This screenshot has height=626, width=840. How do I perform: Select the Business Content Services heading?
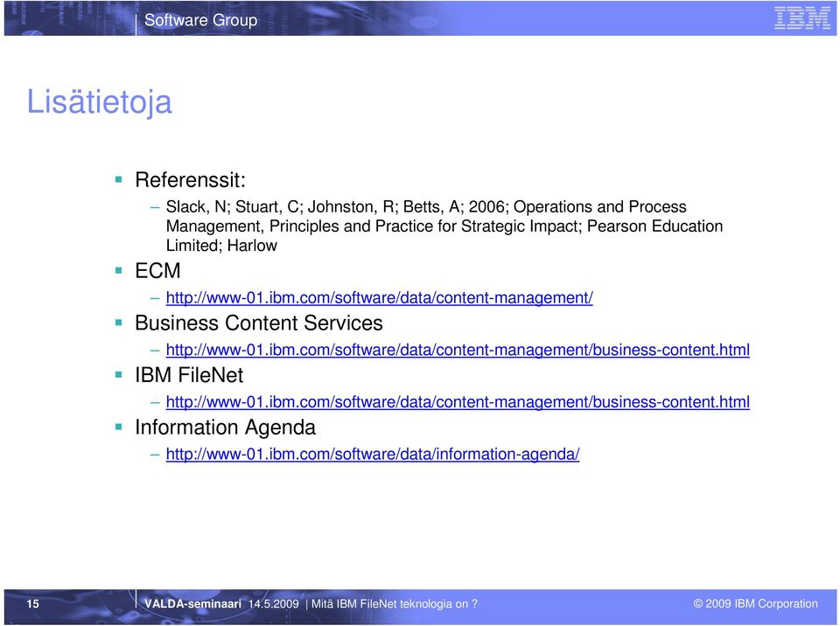click(x=259, y=323)
